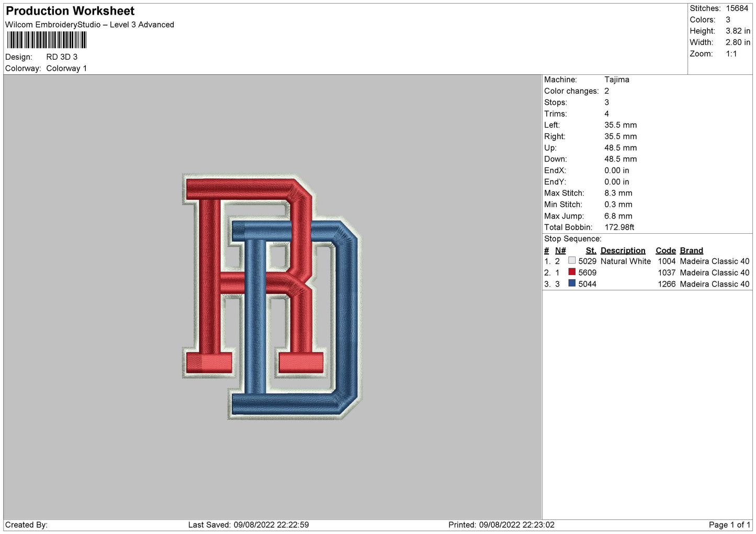Click the Left value '35.5 mm'

(x=620, y=125)
